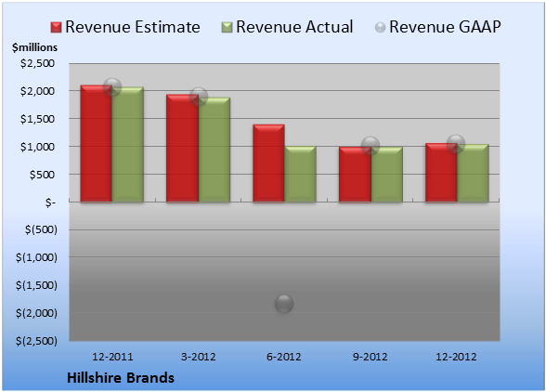The height and width of the screenshot is (392, 546).
Task: Click the GAAP marker for 12-2011
Action: point(112,87)
